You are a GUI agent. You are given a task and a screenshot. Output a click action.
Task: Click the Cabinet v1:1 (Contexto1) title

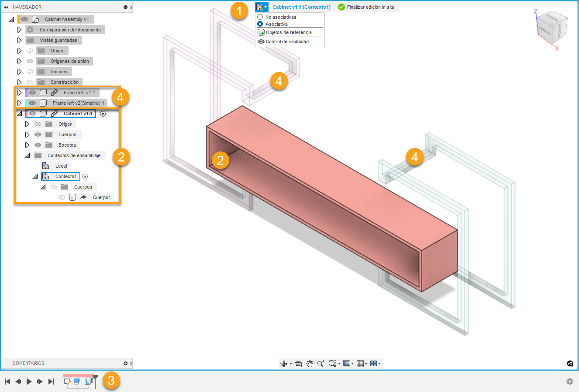[x=301, y=7]
